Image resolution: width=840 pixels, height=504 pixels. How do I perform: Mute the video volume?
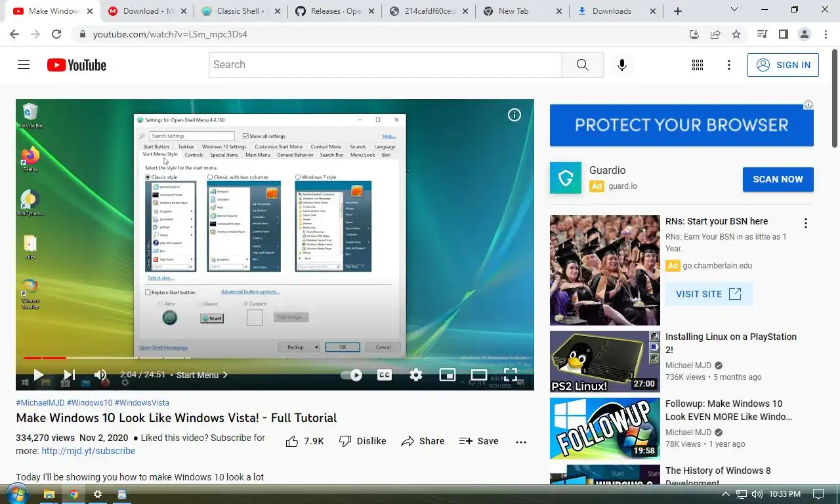coord(100,375)
